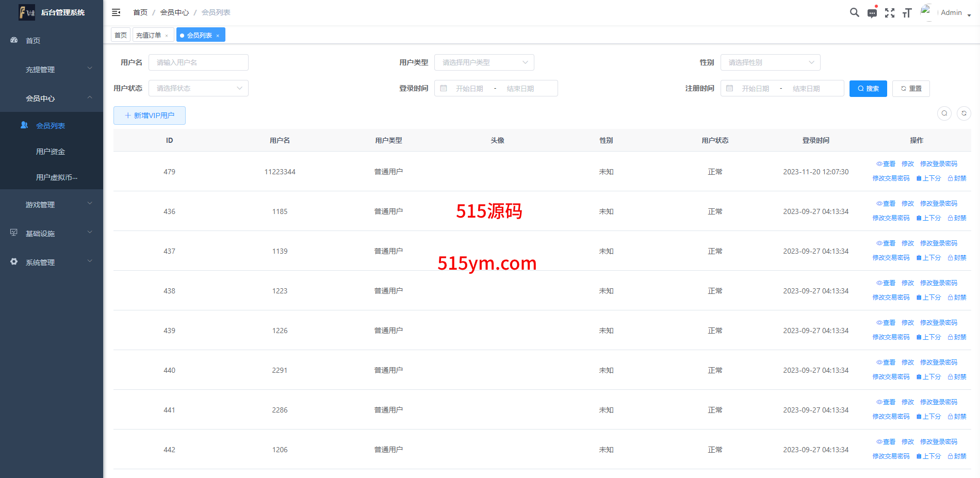Open 用户资金 in the sidebar
This screenshot has width=980, height=478.
coord(51,152)
